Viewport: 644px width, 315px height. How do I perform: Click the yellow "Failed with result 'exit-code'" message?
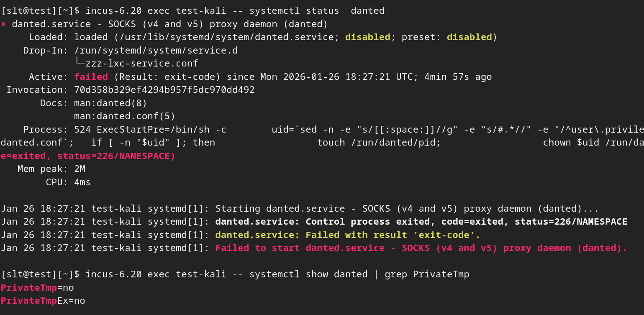point(347,235)
